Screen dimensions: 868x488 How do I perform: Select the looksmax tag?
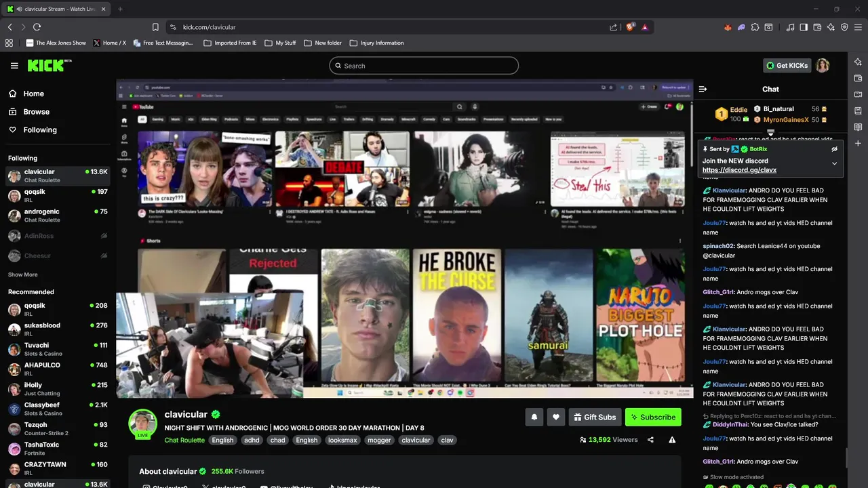[x=342, y=440]
